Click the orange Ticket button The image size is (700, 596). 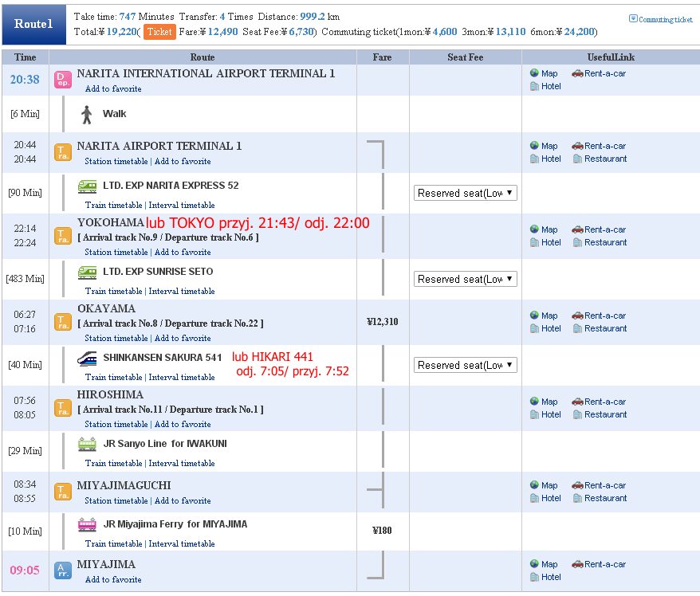coord(159,32)
